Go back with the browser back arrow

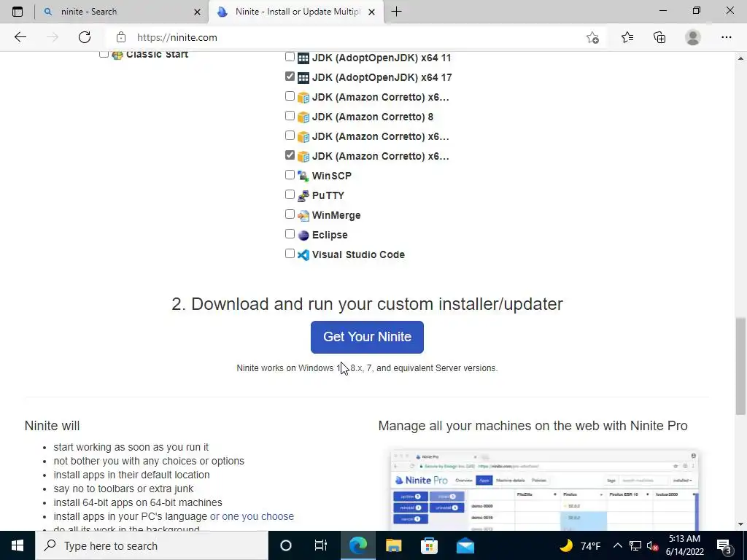pos(20,37)
